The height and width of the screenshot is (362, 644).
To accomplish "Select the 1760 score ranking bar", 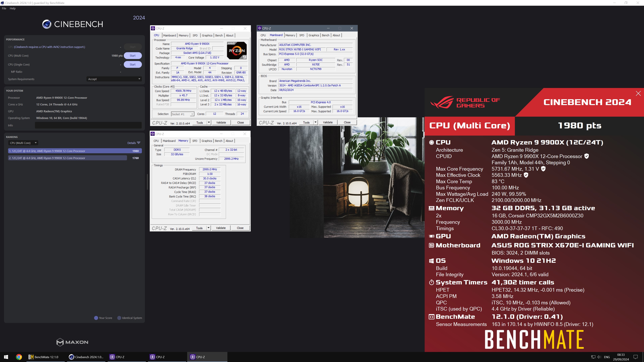I will [67, 158].
